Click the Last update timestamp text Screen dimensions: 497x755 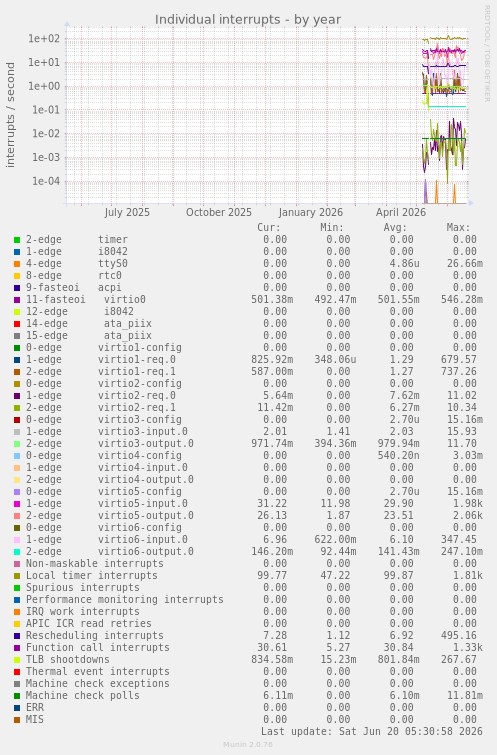372,731
